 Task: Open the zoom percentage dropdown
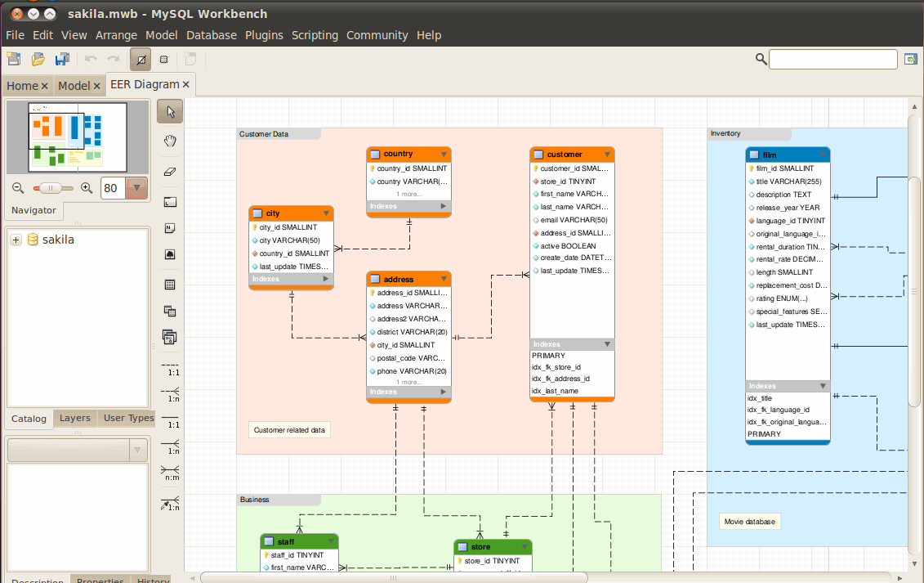pos(136,188)
